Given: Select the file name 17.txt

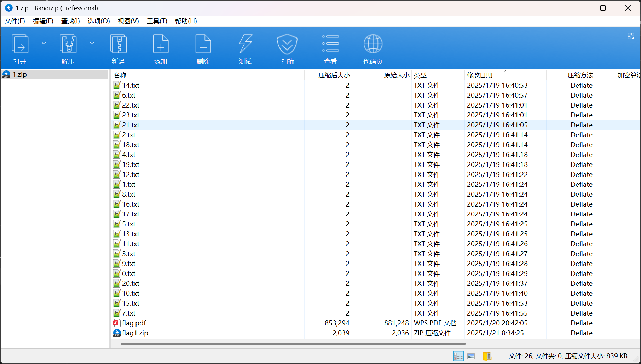Looking at the screenshot, I should coord(131,214).
